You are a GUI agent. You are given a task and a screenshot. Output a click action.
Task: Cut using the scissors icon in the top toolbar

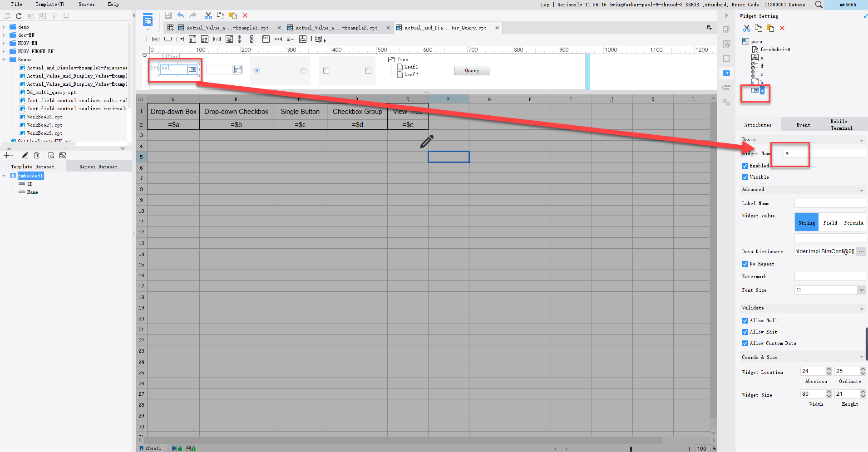(208, 15)
